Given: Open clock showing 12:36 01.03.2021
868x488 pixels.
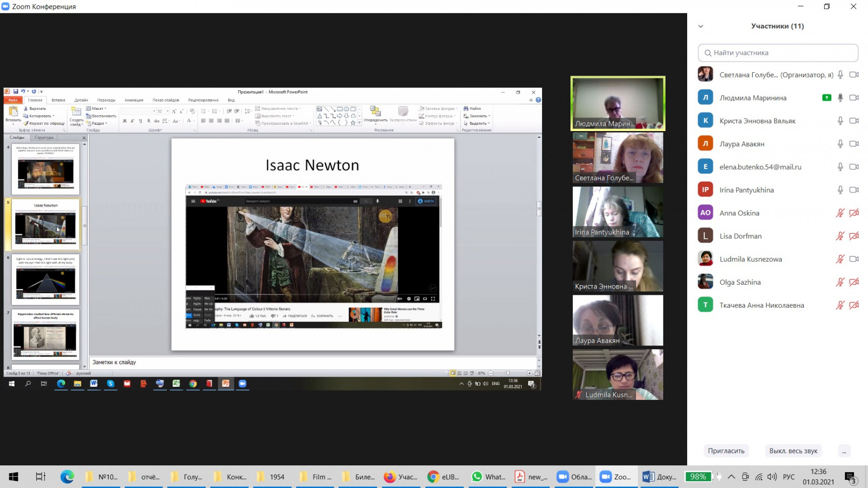Looking at the screenshot, I should coord(818,477).
